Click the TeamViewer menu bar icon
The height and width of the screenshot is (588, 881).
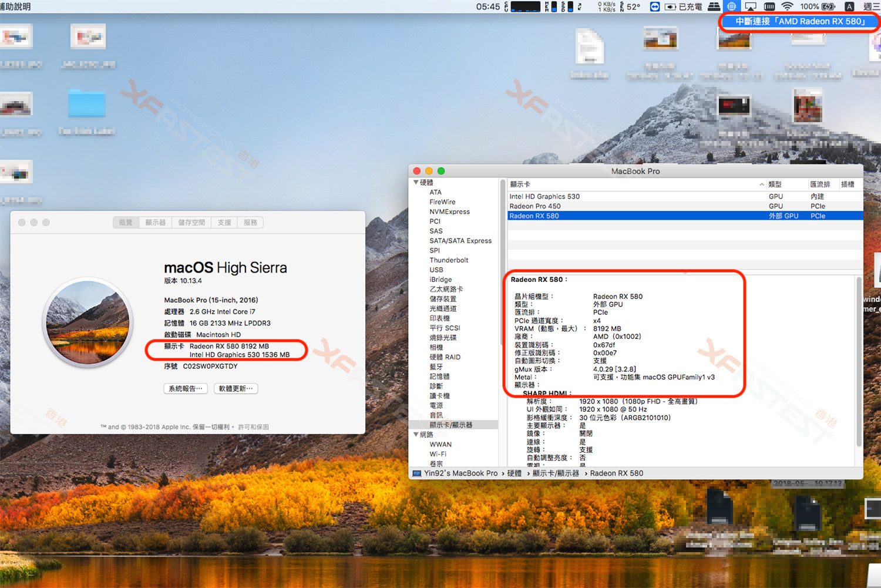[655, 6]
